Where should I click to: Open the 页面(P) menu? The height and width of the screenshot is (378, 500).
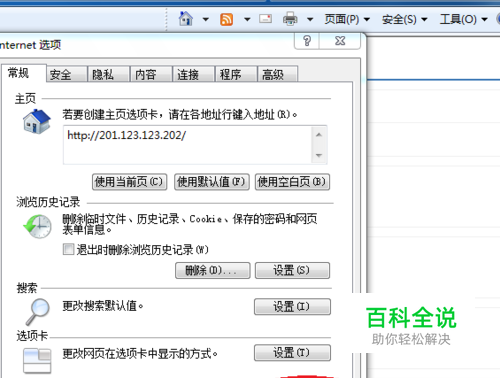tap(347, 19)
